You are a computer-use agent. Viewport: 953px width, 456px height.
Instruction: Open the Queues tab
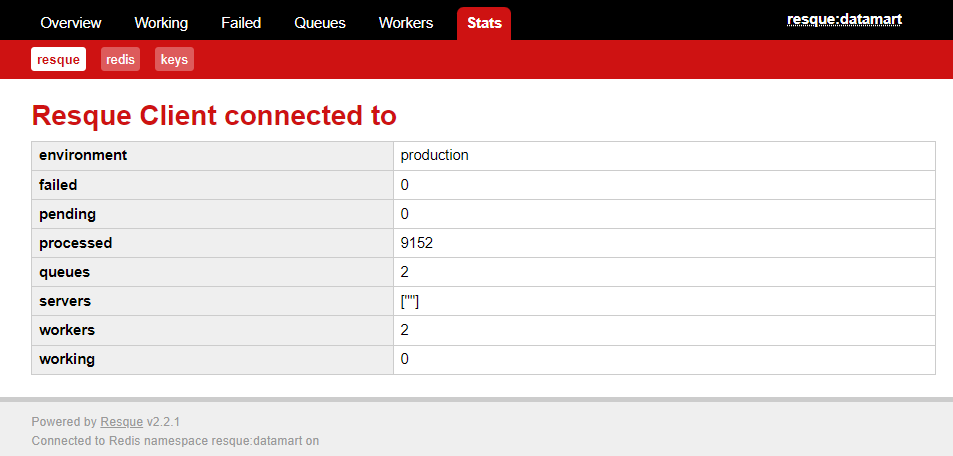320,23
